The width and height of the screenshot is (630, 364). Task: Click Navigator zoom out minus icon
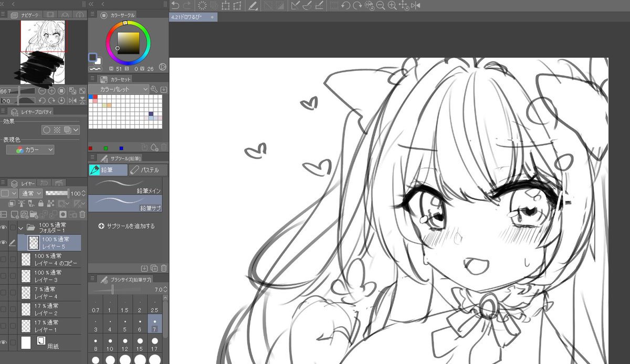point(41,91)
